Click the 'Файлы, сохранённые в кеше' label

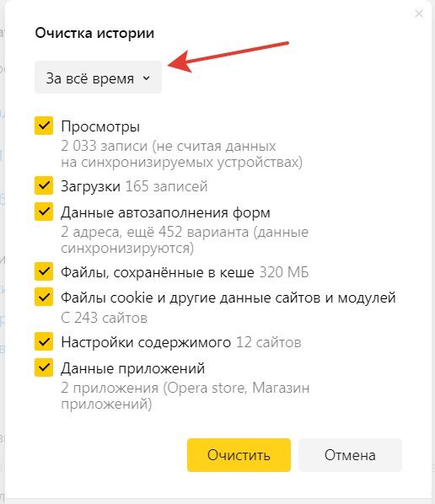pyautogui.click(x=158, y=272)
